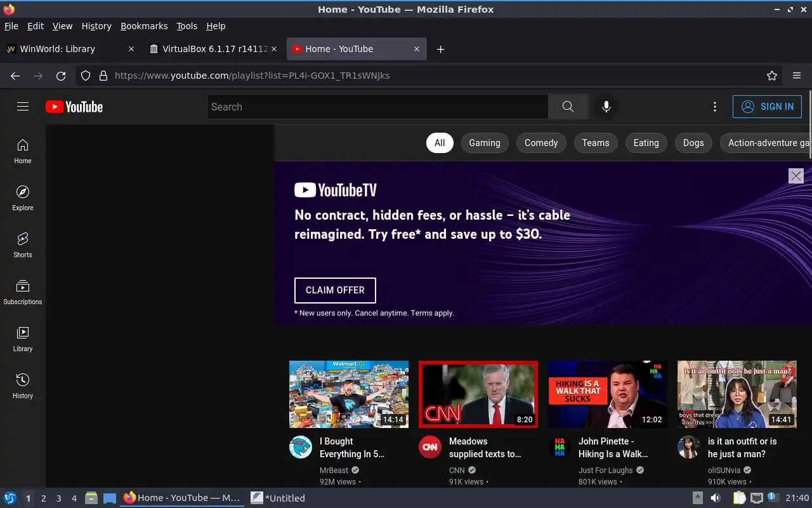Switch to WinWorld: Library tab
Screen dimensions: 812x508
(x=70, y=49)
